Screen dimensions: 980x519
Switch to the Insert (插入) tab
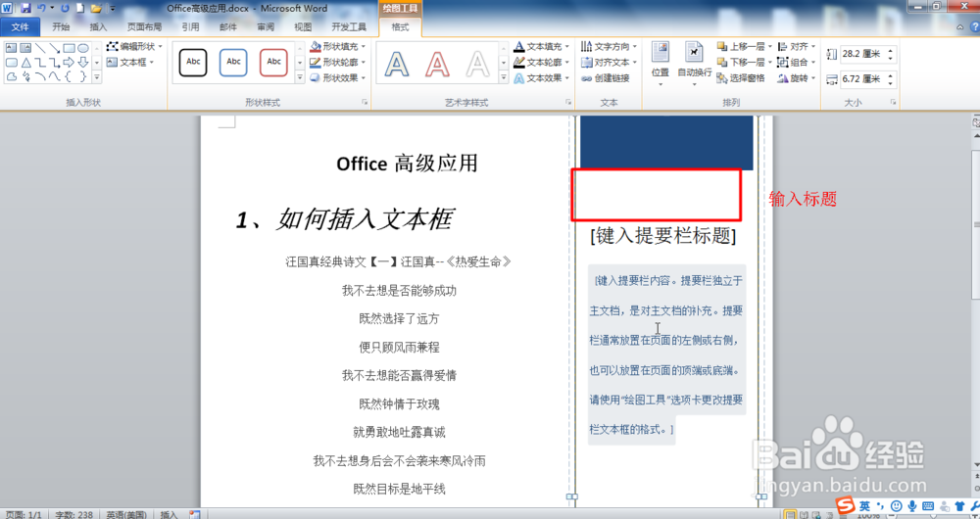[x=98, y=26]
